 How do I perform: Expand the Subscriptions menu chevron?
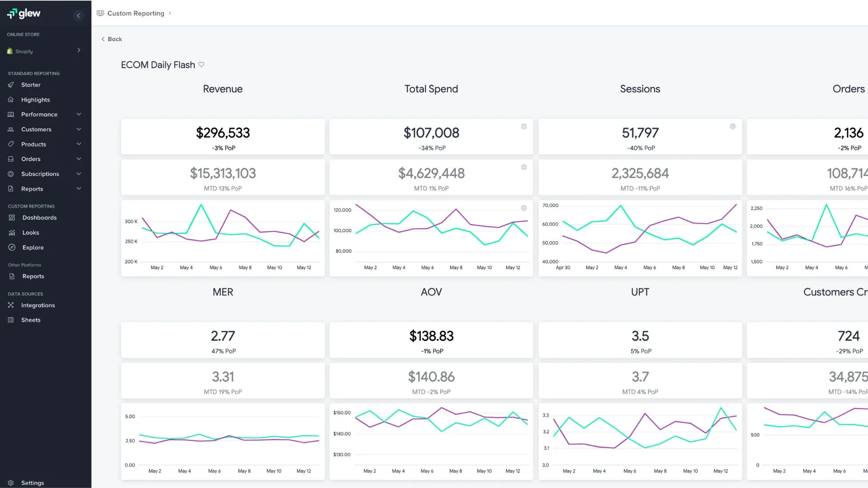tap(79, 174)
